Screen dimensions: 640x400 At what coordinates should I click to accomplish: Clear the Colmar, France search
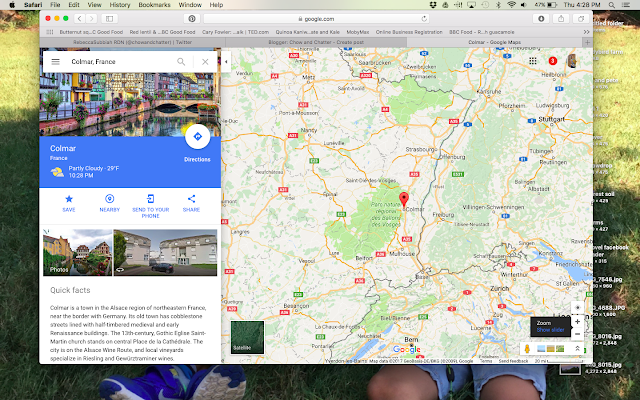pyautogui.click(x=205, y=62)
